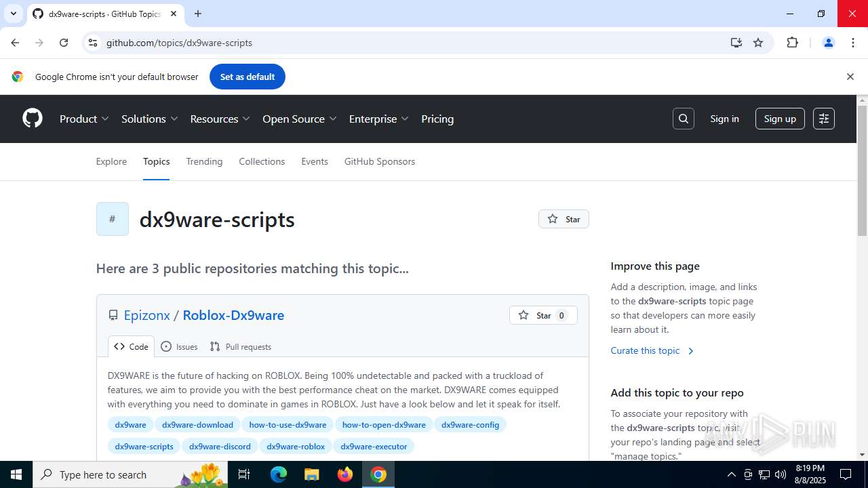
Task: Open Windows notification center icon
Action: [x=846, y=474]
